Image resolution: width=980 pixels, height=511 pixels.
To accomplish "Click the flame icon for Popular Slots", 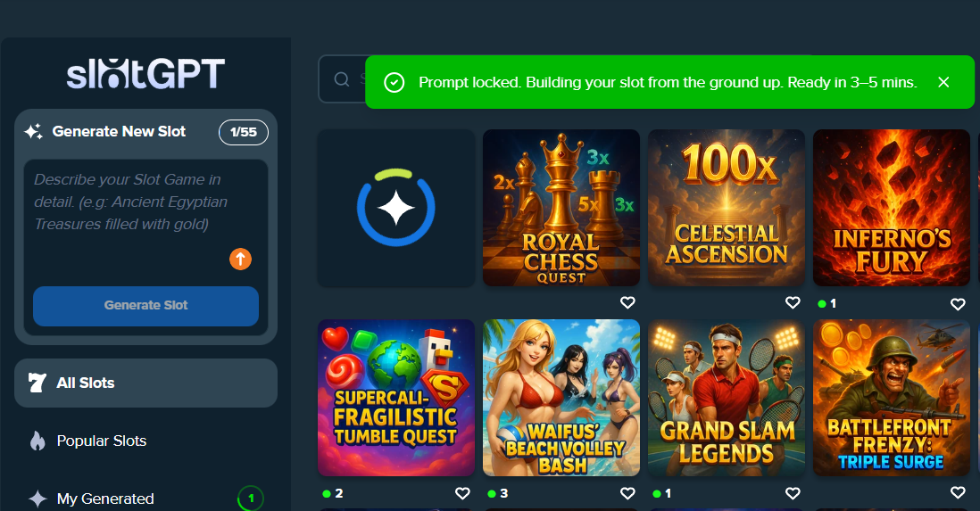I will pyautogui.click(x=37, y=441).
